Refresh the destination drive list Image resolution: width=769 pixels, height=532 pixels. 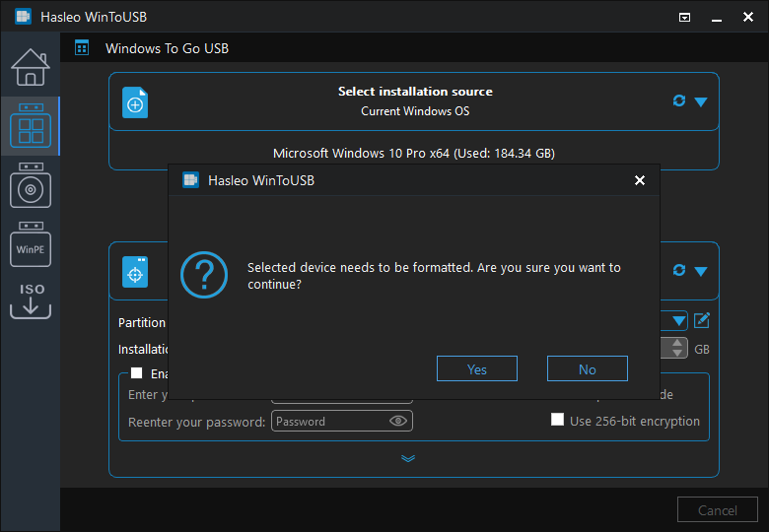pos(678,270)
